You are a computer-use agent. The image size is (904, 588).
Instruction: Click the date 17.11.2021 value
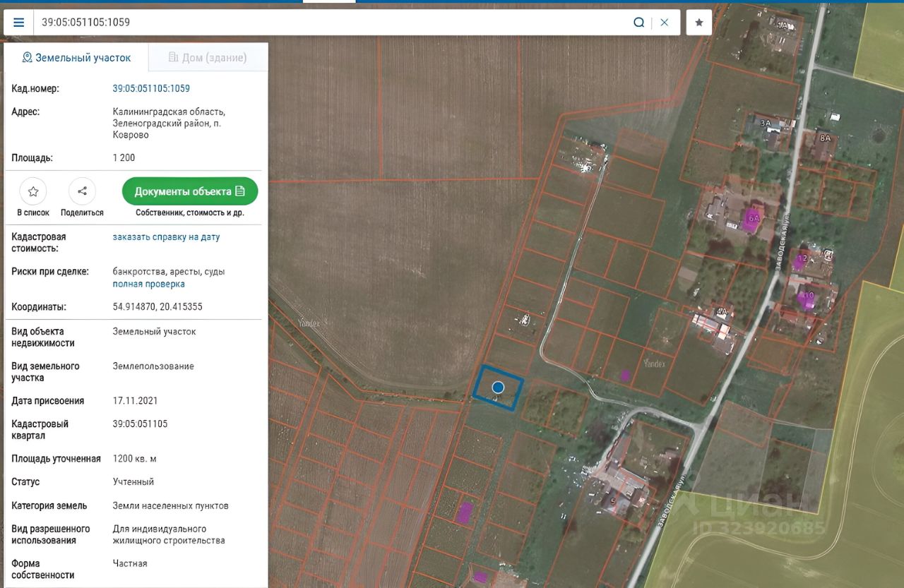pyautogui.click(x=136, y=401)
